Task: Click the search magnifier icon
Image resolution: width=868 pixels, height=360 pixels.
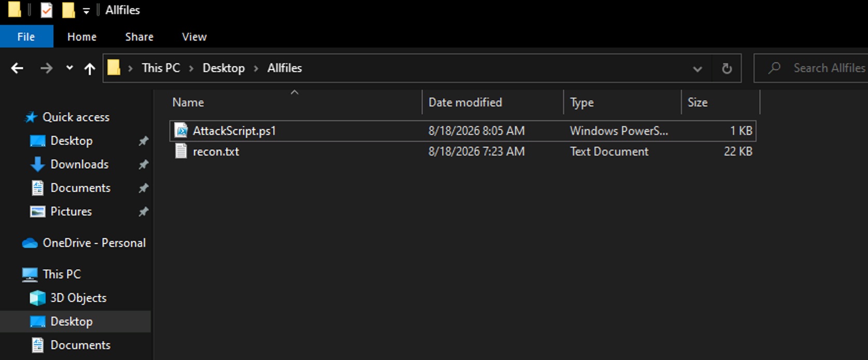Action: pos(774,68)
